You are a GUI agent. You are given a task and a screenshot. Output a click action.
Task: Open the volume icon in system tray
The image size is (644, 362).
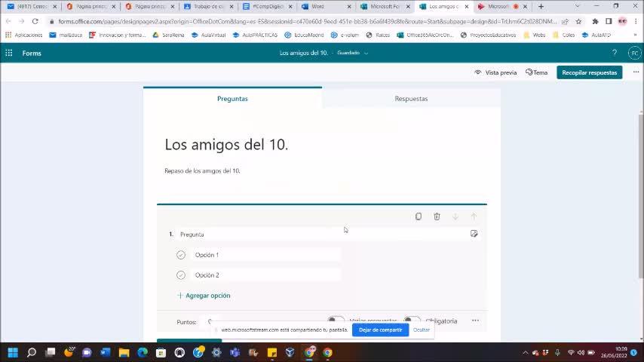point(581,352)
